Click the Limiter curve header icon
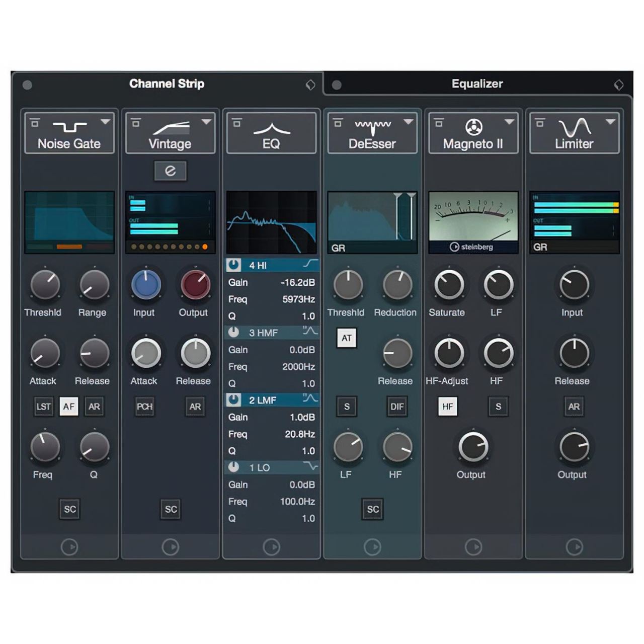This screenshot has width=644, height=644. (x=575, y=127)
